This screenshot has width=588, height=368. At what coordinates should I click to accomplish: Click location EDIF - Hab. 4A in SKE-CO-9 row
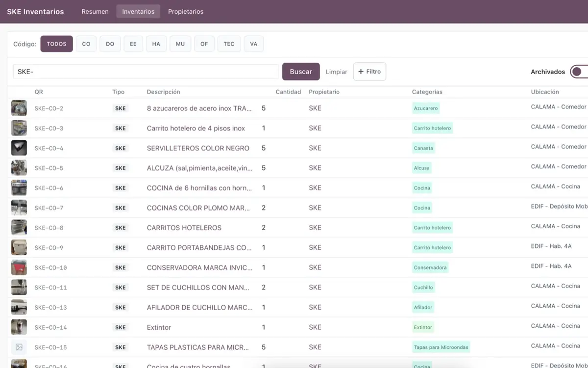coord(551,246)
